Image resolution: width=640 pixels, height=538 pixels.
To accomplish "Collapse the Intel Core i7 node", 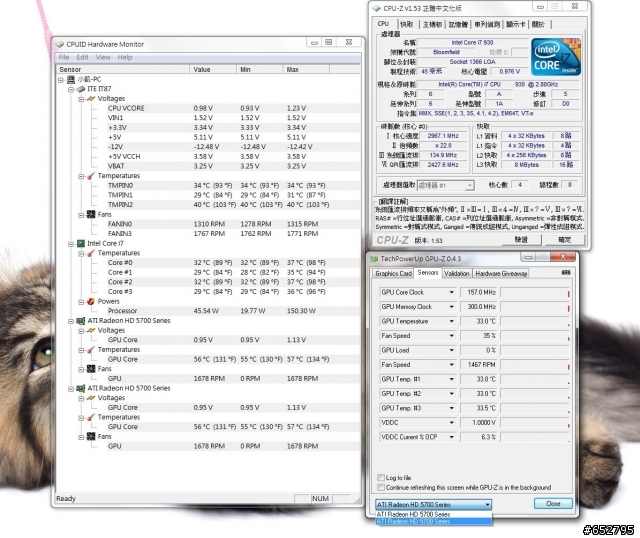I will [x=71, y=244].
